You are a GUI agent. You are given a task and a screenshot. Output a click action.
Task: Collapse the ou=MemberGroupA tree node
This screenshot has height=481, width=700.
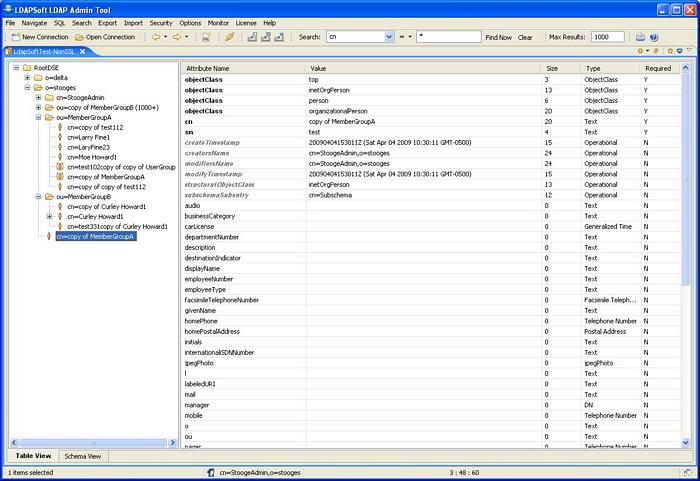(x=38, y=117)
